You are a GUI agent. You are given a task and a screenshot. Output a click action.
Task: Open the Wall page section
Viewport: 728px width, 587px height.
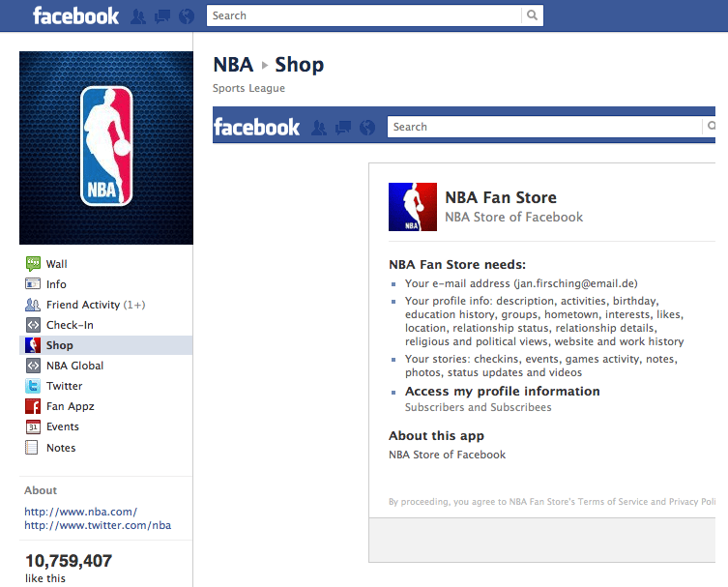pos(57,264)
